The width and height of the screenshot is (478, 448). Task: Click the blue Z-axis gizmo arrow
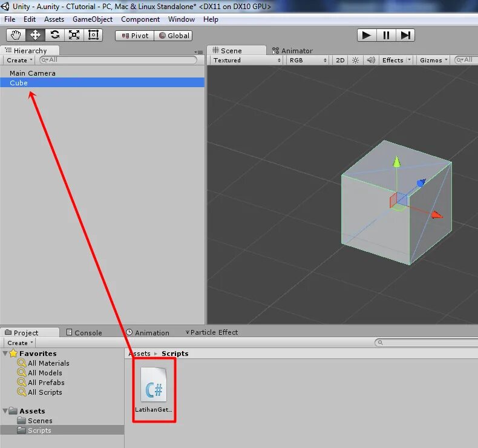(421, 183)
